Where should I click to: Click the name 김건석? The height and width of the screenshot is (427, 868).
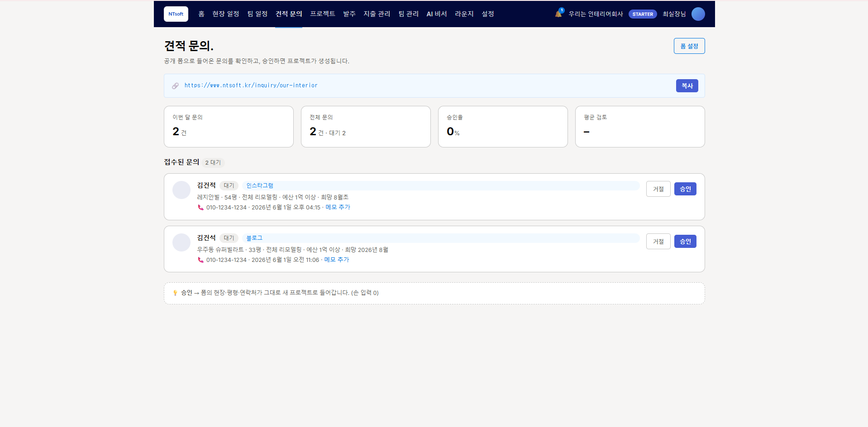pos(206,238)
